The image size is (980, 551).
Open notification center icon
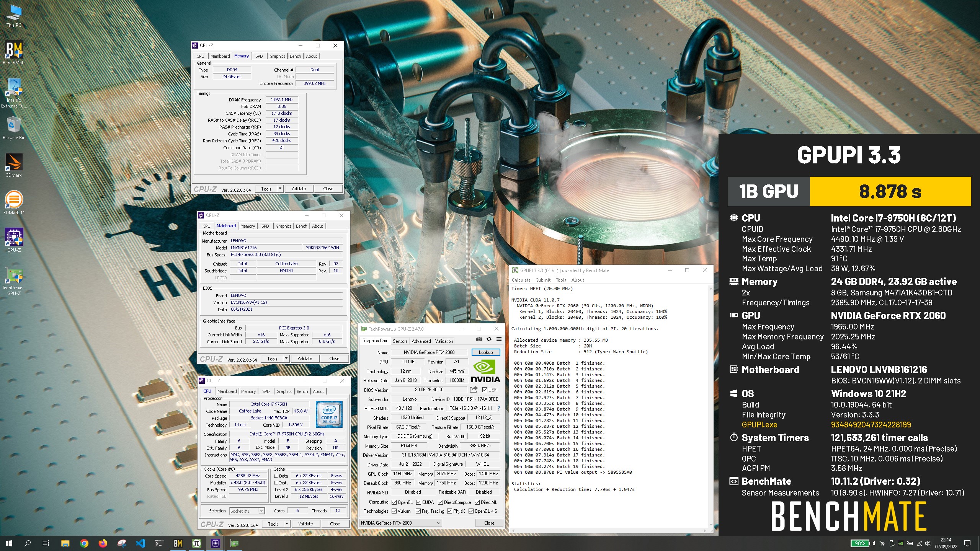[x=967, y=543]
